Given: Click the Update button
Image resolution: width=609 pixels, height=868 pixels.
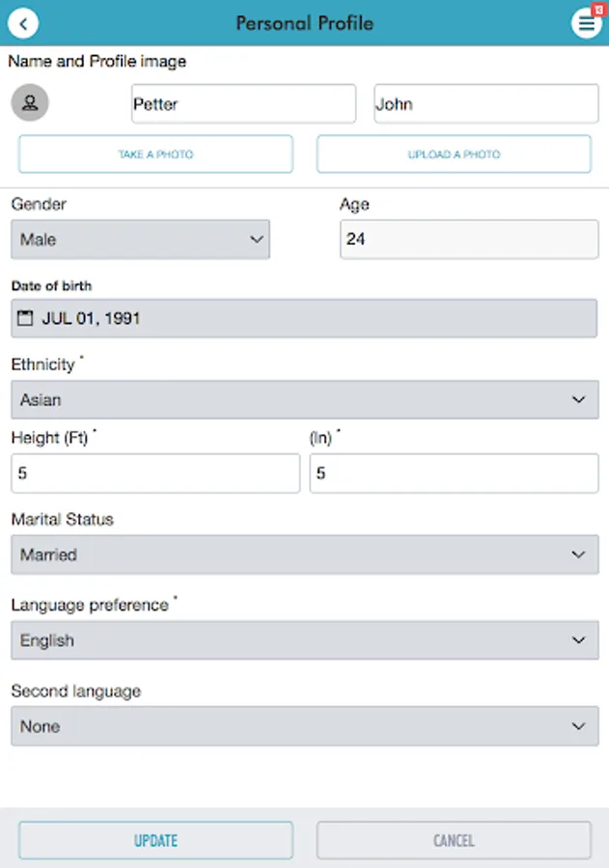Looking at the screenshot, I should (155, 840).
